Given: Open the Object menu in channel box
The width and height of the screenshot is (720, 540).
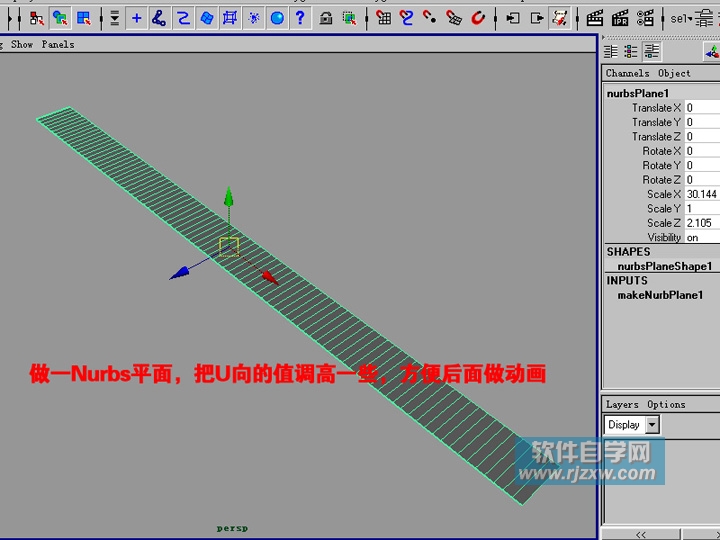Looking at the screenshot, I should coord(674,73).
